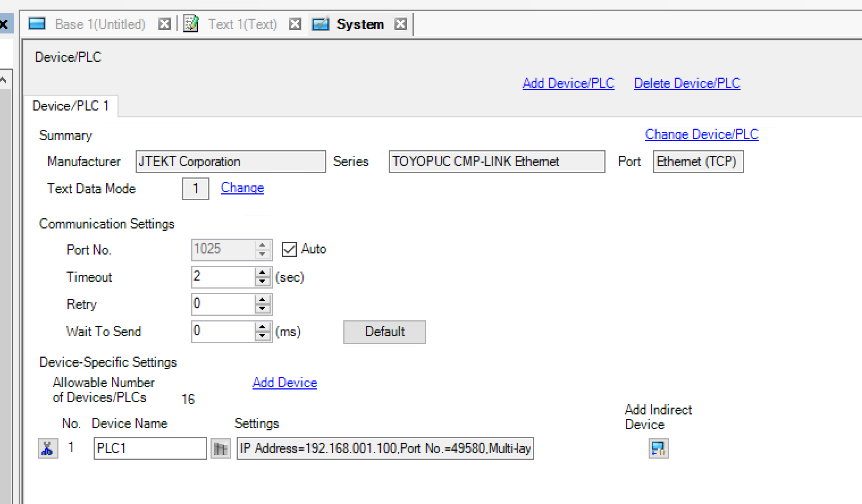Close the Base 1(Untitled) tab
The height and width of the screenshot is (504, 862).
(165, 24)
